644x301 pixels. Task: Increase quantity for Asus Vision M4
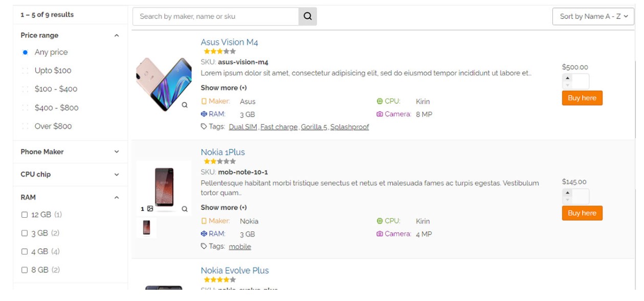(567, 78)
